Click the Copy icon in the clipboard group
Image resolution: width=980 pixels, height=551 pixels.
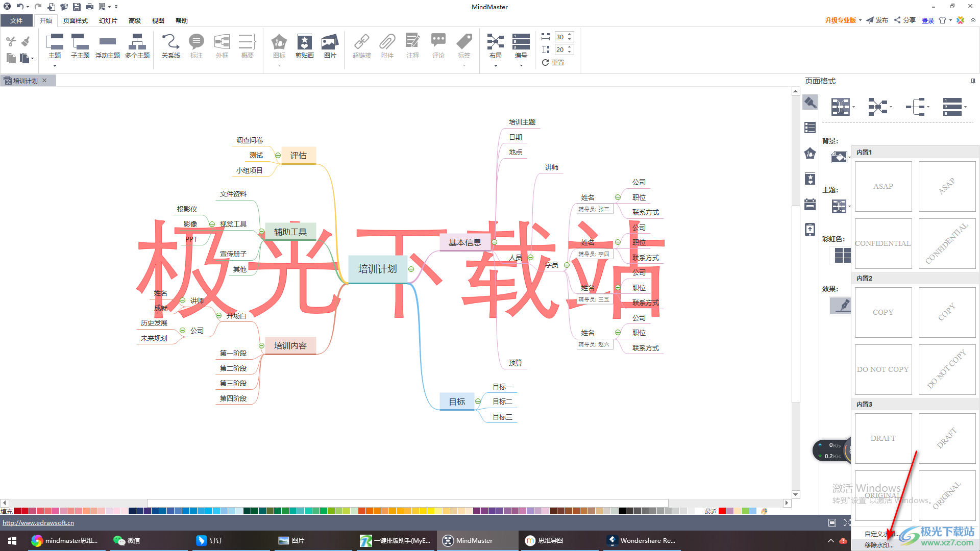click(11, 58)
